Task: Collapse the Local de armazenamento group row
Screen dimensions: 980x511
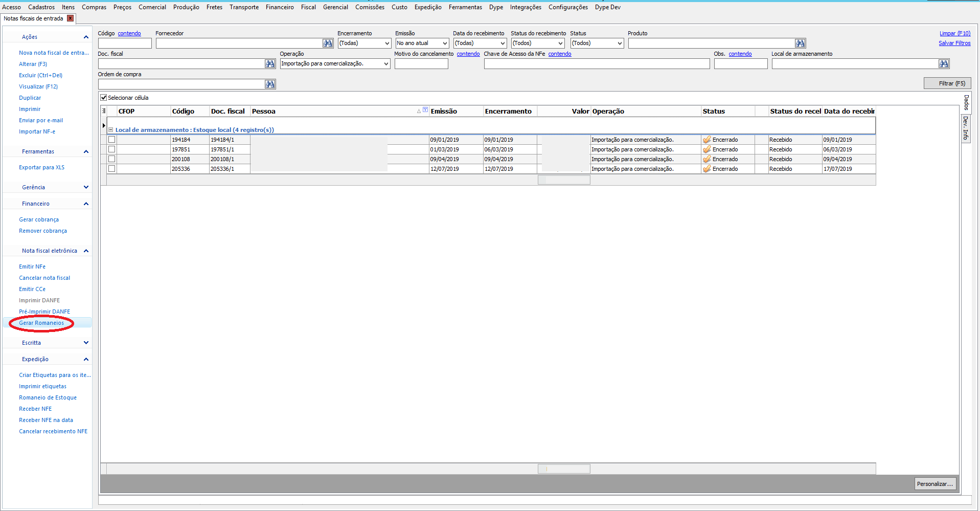Action: pos(110,130)
